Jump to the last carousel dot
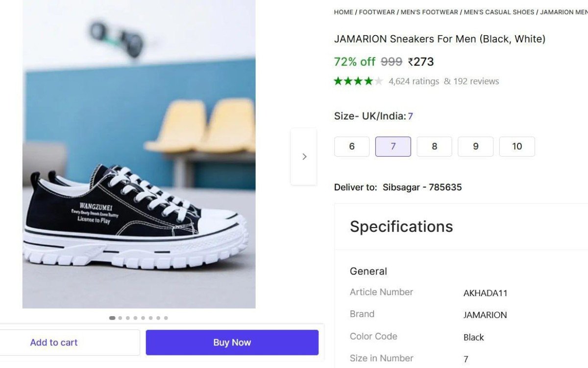The height and width of the screenshot is (368, 588). coord(166,318)
